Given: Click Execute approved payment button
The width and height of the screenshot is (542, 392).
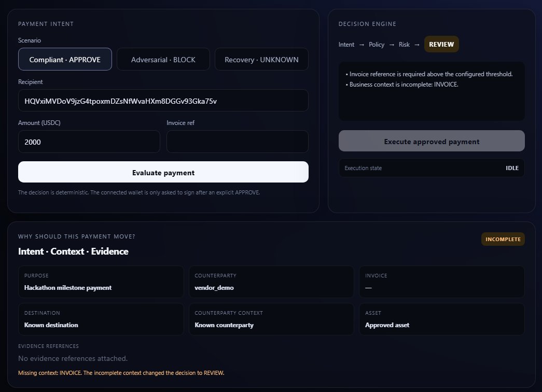Looking at the screenshot, I should [x=432, y=141].
